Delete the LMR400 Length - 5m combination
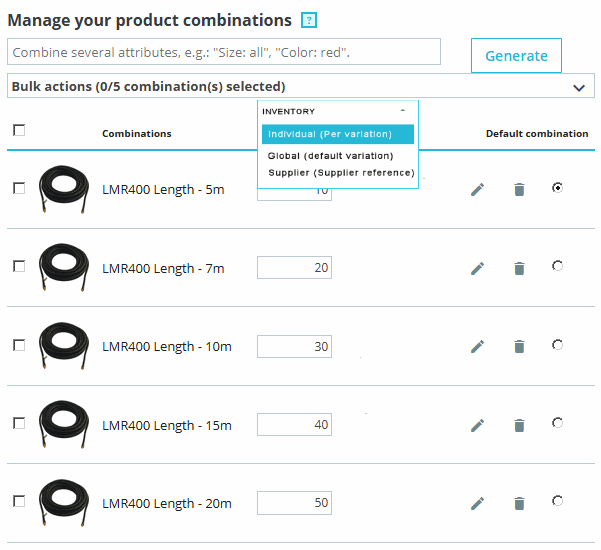Image resolution: width=601 pixels, height=550 pixels. [519, 189]
